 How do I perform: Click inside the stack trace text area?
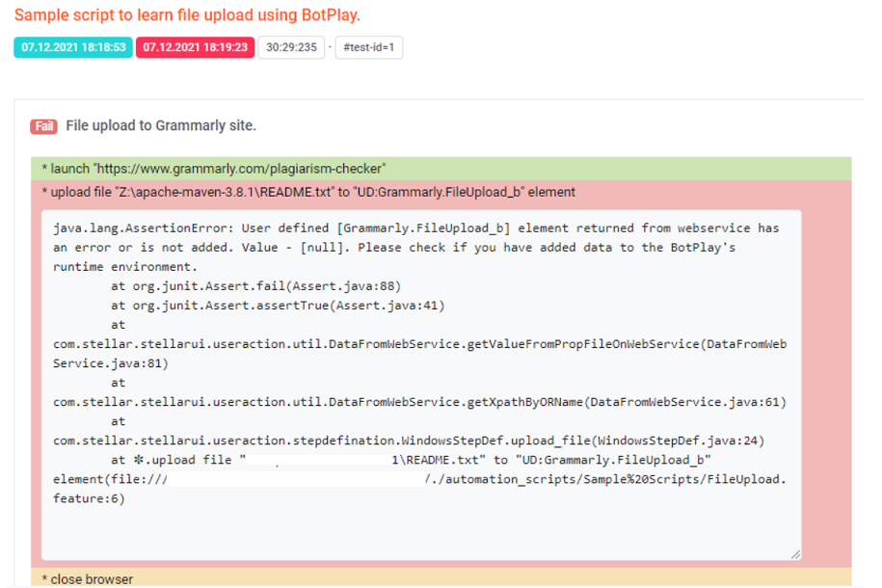(420, 385)
